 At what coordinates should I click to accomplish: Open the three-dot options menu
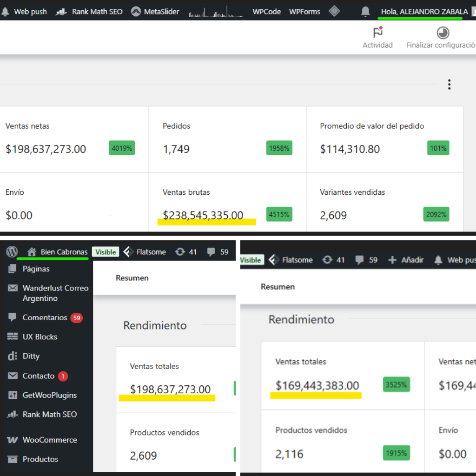(x=449, y=84)
